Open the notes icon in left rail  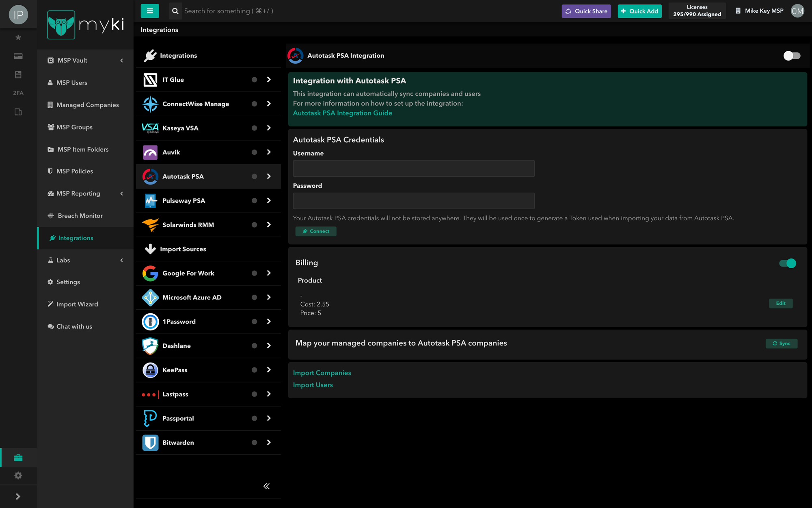18,74
